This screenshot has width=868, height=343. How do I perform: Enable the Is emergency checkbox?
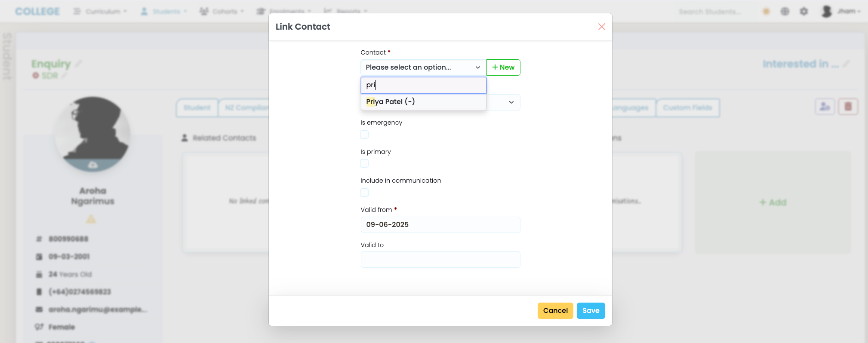click(364, 135)
